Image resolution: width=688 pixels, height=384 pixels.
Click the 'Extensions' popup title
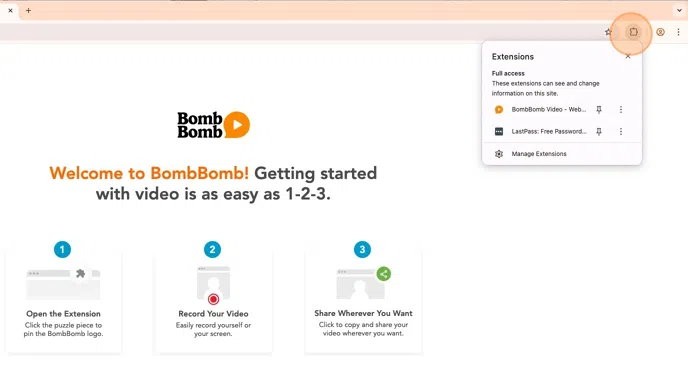(x=512, y=57)
